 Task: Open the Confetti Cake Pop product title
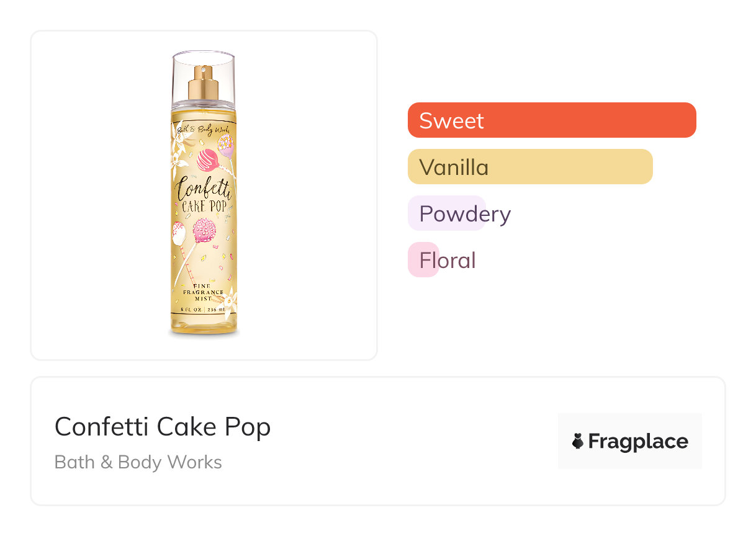tap(163, 427)
